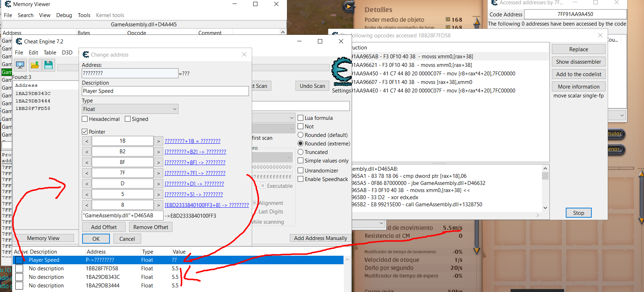Select the Truncated radio option

(300, 152)
